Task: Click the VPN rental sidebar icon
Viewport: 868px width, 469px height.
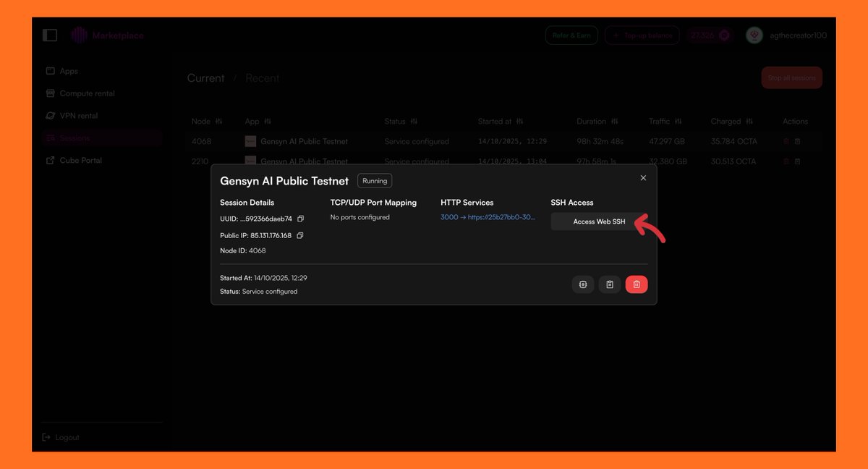Action: 50,116
